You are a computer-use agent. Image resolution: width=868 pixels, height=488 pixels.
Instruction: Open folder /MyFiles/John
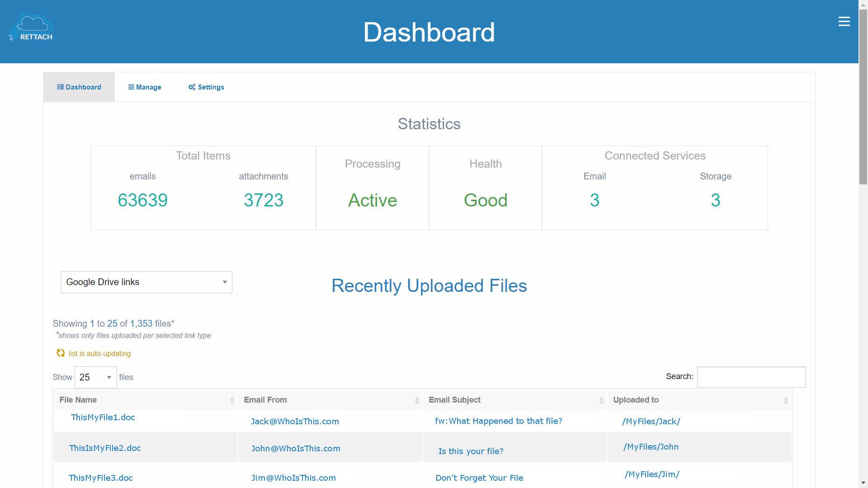click(651, 446)
